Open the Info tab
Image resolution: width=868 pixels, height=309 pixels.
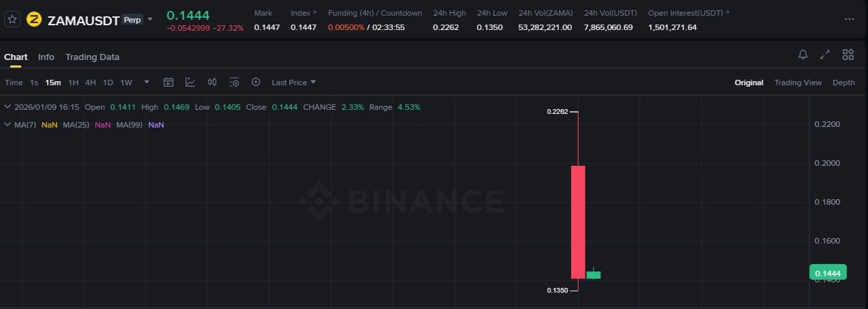pyautogui.click(x=46, y=57)
